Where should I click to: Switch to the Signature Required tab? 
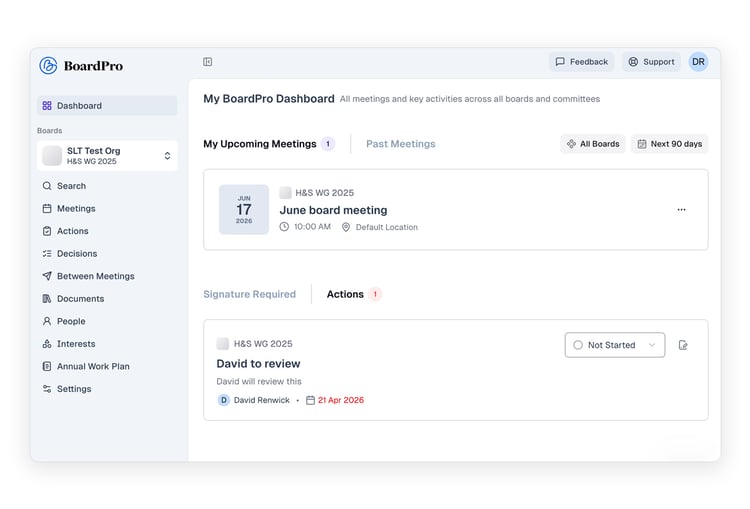coord(250,294)
